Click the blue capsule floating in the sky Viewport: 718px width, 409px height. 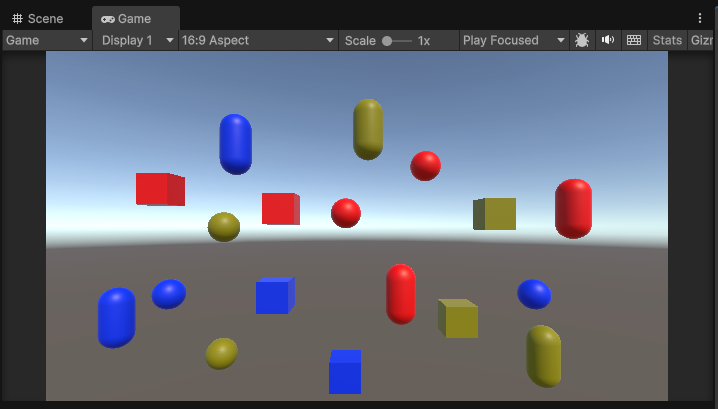pos(236,144)
